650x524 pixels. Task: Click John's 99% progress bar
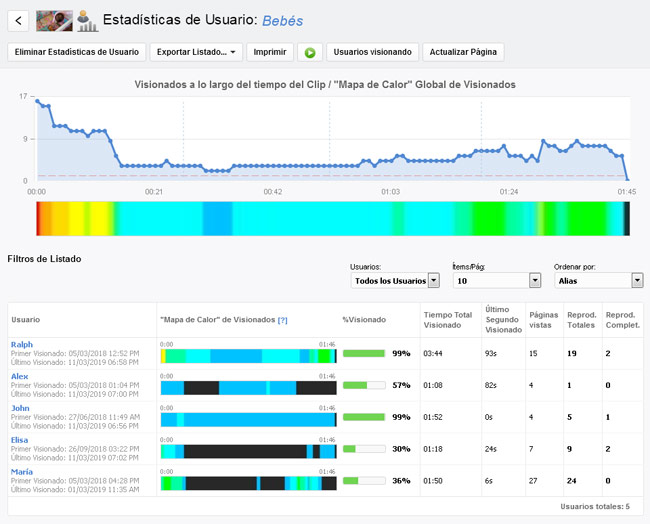pos(364,417)
